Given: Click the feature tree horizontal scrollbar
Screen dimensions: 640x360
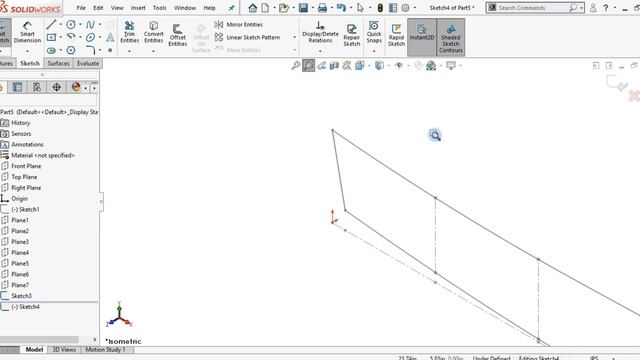Looking at the screenshot, I should (39, 340).
